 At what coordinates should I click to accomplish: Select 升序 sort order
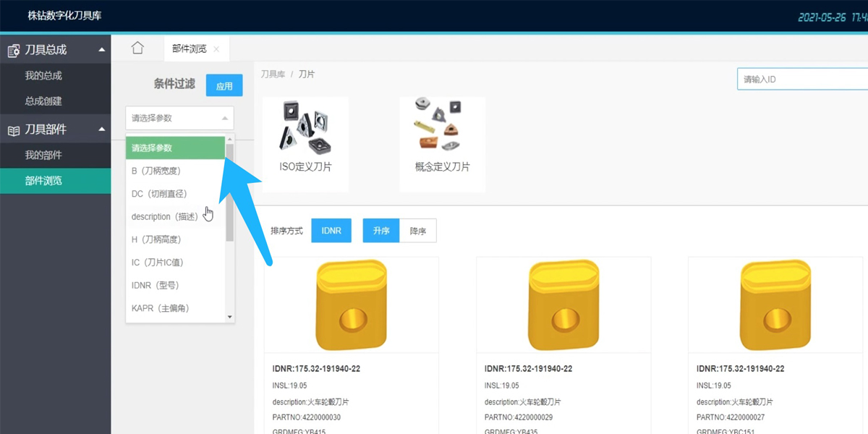click(x=381, y=231)
